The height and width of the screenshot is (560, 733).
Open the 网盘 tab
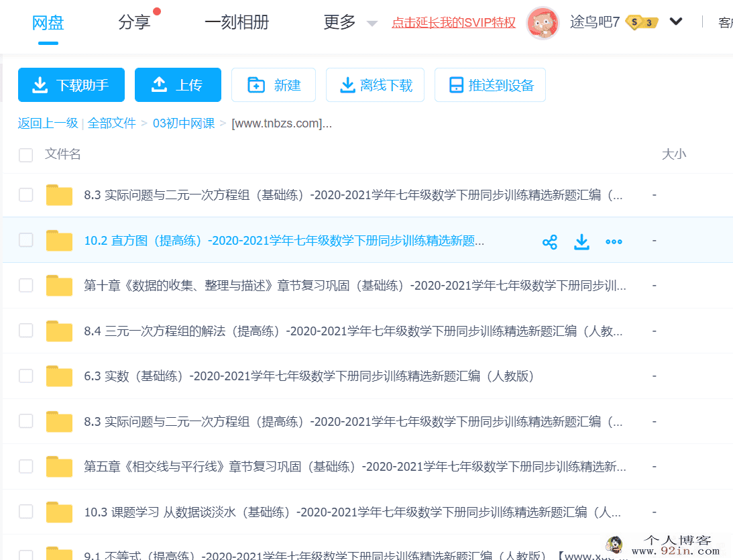[x=48, y=22]
